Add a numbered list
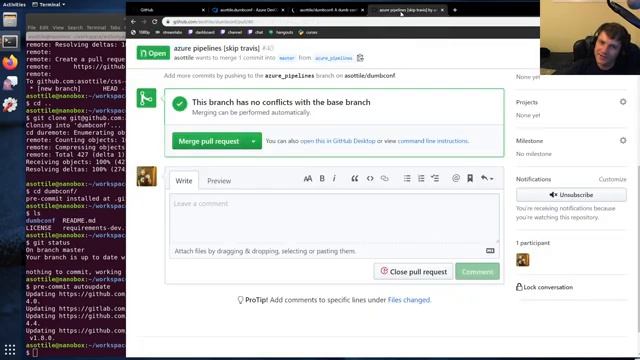 421,178
